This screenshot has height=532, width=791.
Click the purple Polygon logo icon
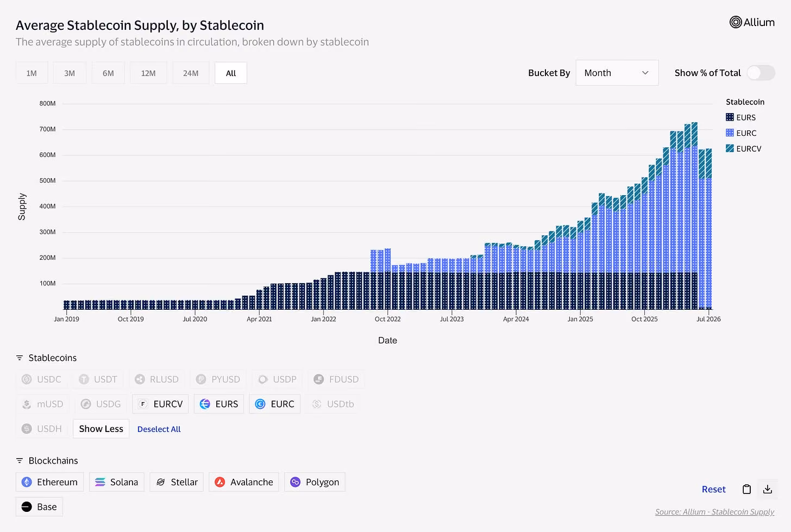(296, 482)
